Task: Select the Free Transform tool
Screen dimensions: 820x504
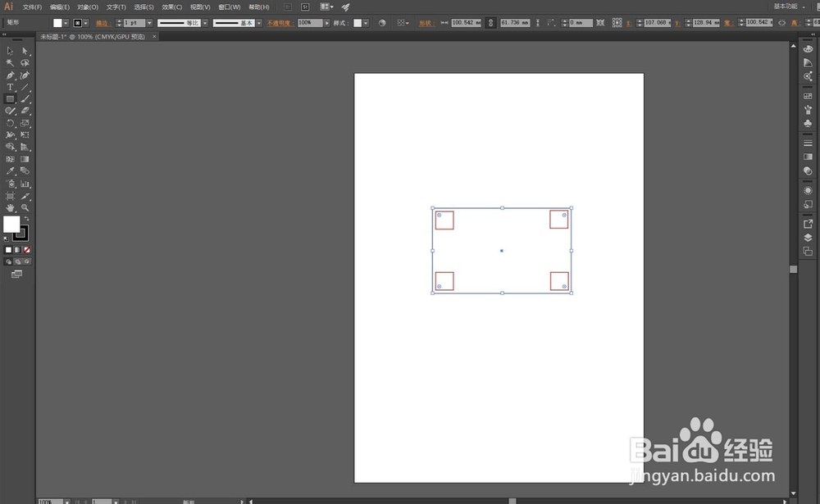Action: [x=25, y=135]
